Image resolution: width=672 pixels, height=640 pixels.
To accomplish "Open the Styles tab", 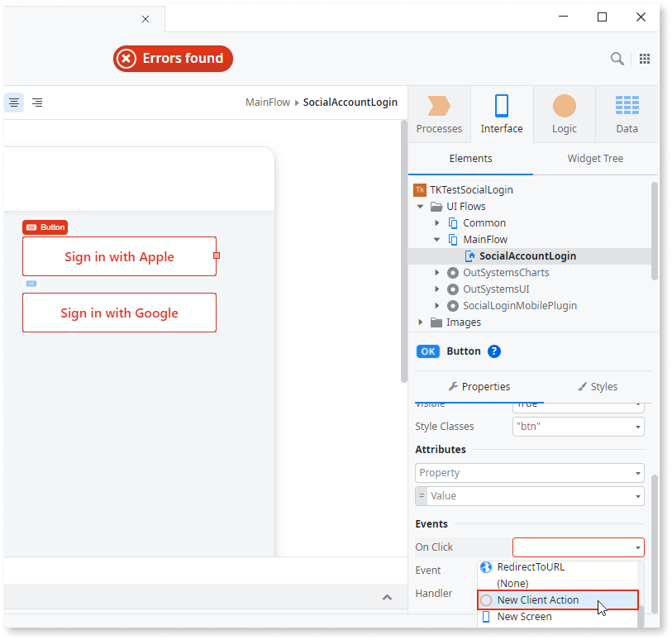I will pyautogui.click(x=598, y=387).
